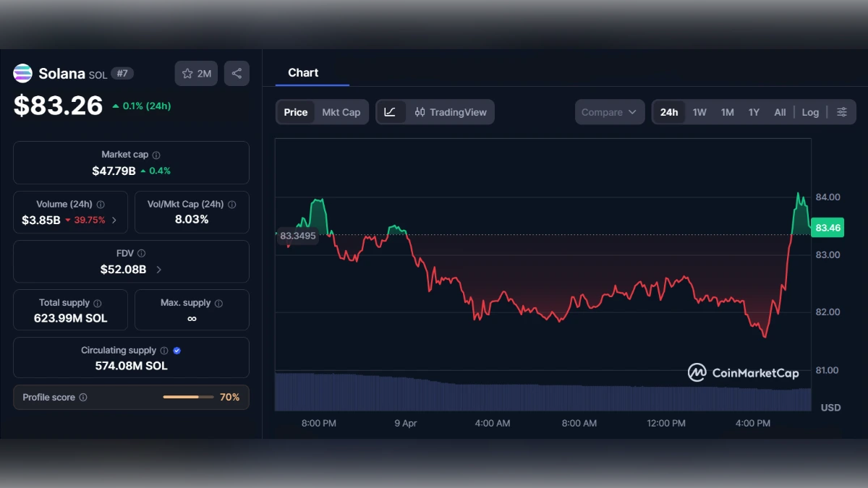The height and width of the screenshot is (488, 868).
Task: Click the chart settings sliders icon
Action: pyautogui.click(x=841, y=112)
